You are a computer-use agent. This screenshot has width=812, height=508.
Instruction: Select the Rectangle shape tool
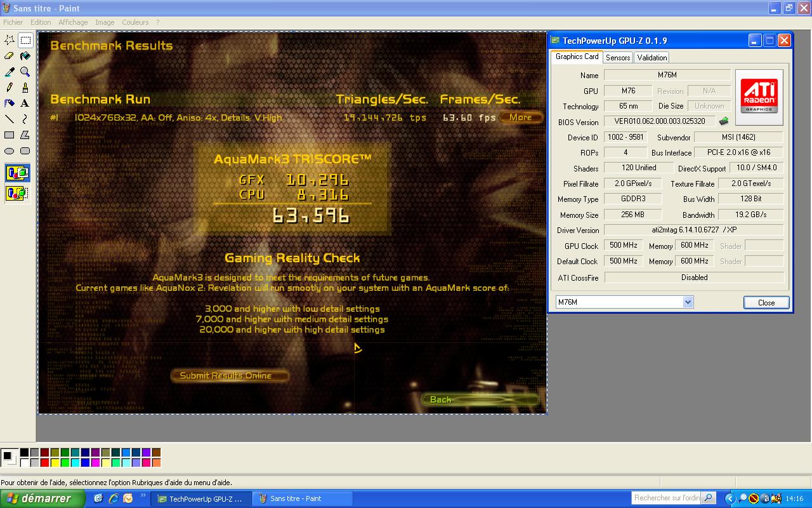point(10,135)
